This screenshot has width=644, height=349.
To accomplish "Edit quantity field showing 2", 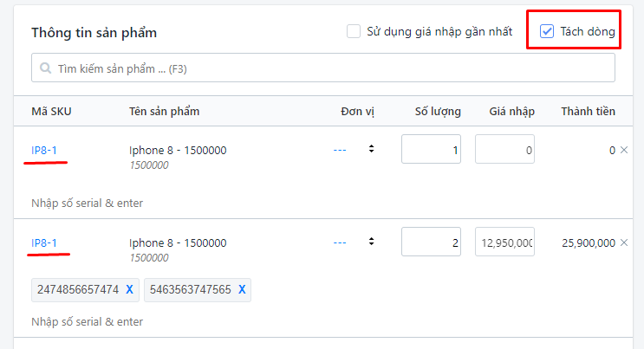I will (431, 242).
